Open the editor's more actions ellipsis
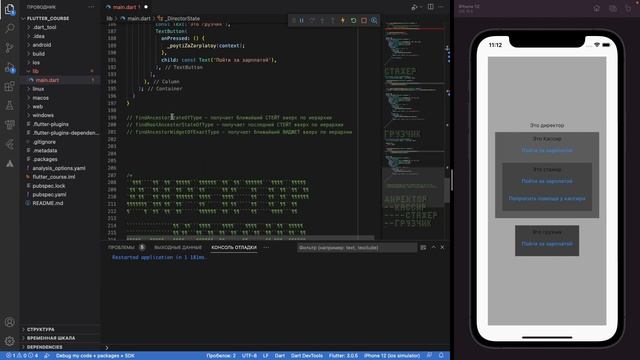This screenshot has height=360, width=640. point(441,7)
